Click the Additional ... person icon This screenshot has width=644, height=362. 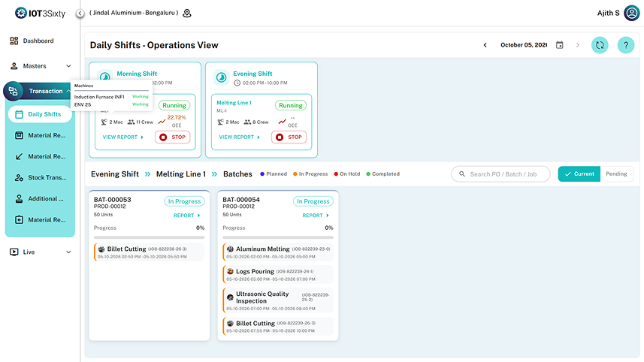[19, 198]
